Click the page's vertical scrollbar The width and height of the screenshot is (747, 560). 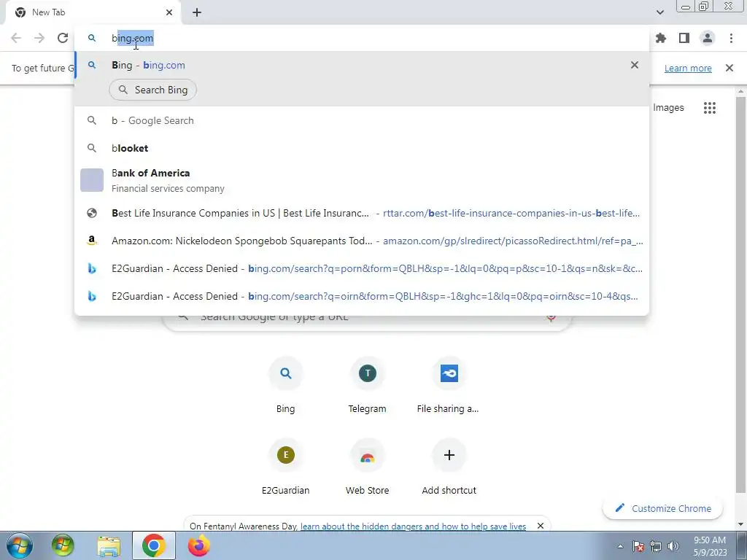[741, 295]
